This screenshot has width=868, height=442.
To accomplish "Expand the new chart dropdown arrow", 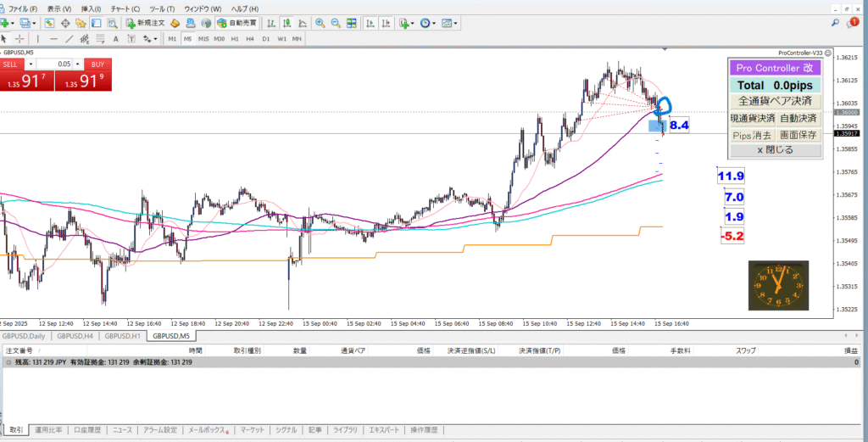I will [x=14, y=23].
